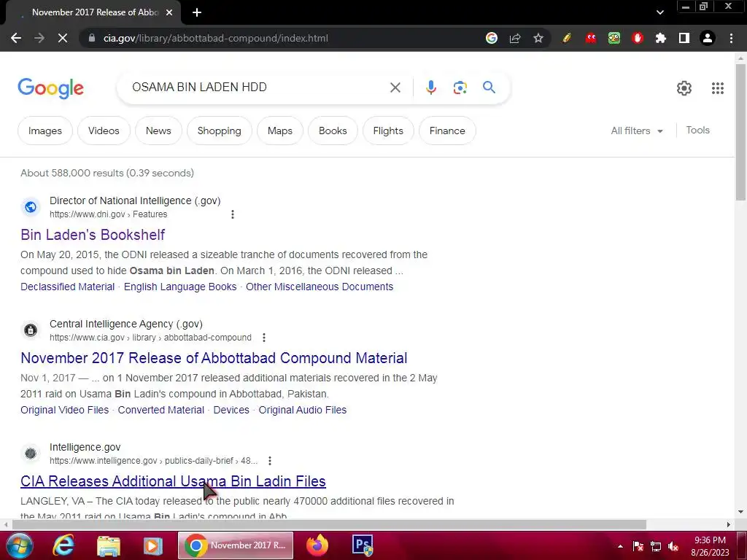The image size is (747, 560).
Task: Open Windows Media Player on taskbar
Action: [153, 545]
